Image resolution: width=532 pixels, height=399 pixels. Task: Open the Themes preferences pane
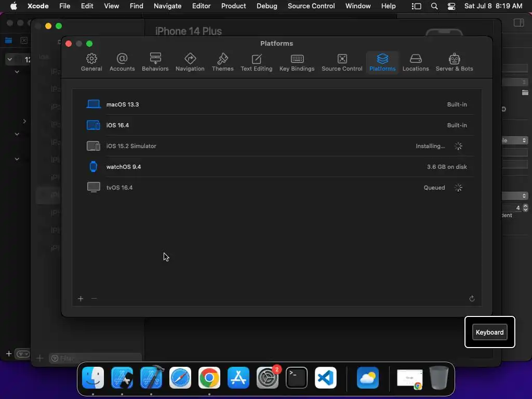pos(222,62)
